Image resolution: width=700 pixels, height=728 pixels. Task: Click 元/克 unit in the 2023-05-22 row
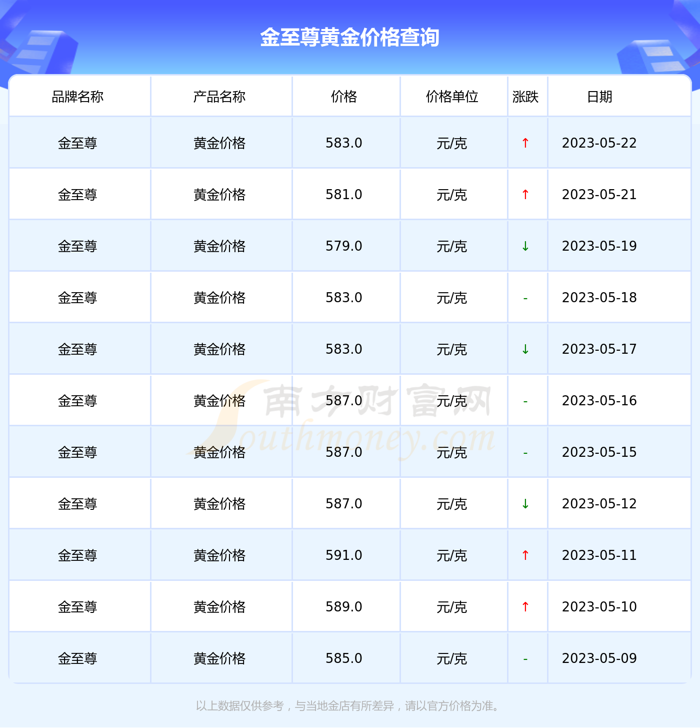coord(452,144)
